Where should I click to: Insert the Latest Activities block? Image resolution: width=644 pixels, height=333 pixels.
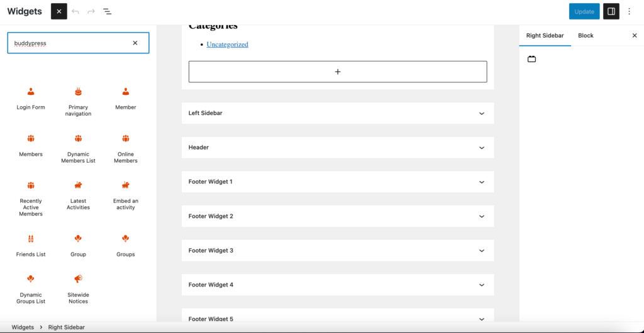click(x=78, y=196)
